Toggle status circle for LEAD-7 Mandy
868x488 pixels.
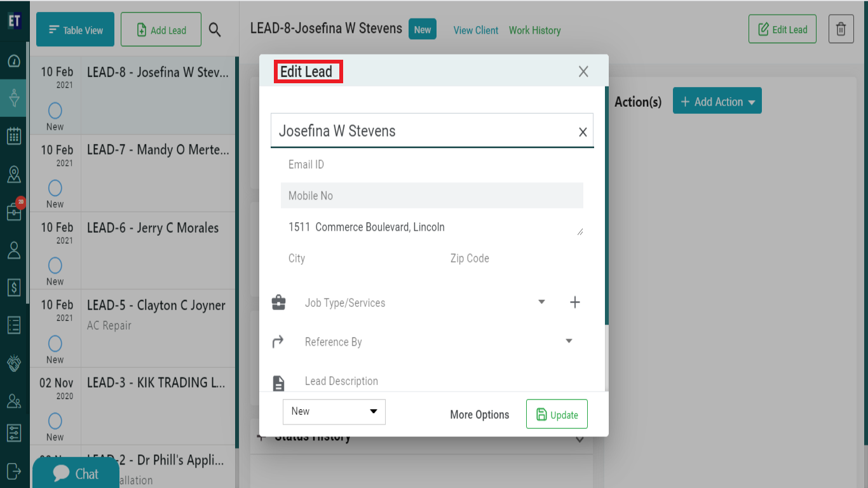55,188
